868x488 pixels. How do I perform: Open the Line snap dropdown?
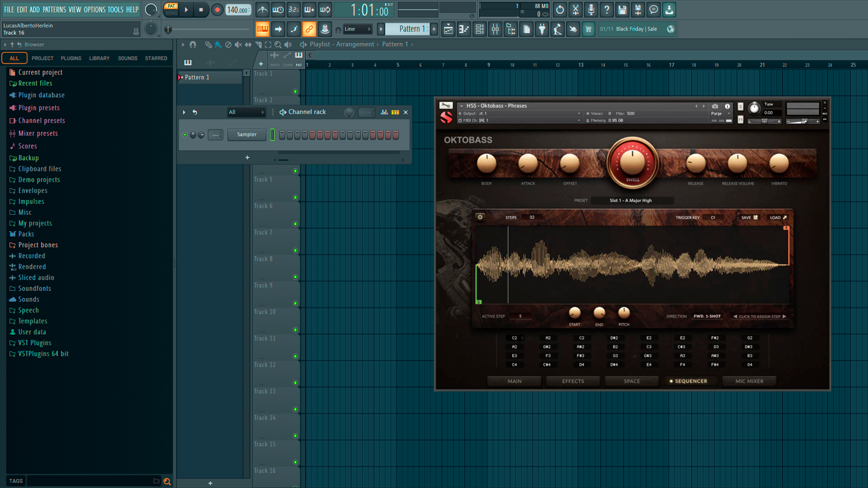(358, 29)
